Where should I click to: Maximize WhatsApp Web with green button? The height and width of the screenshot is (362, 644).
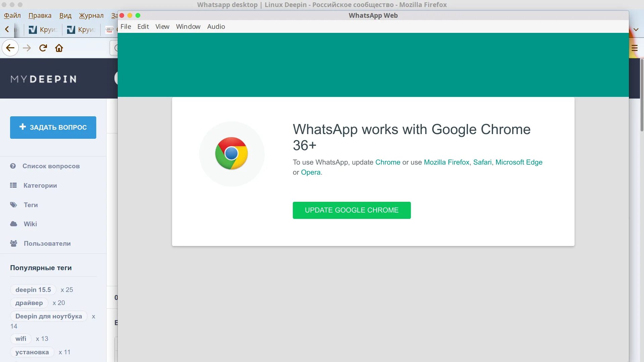click(x=138, y=15)
